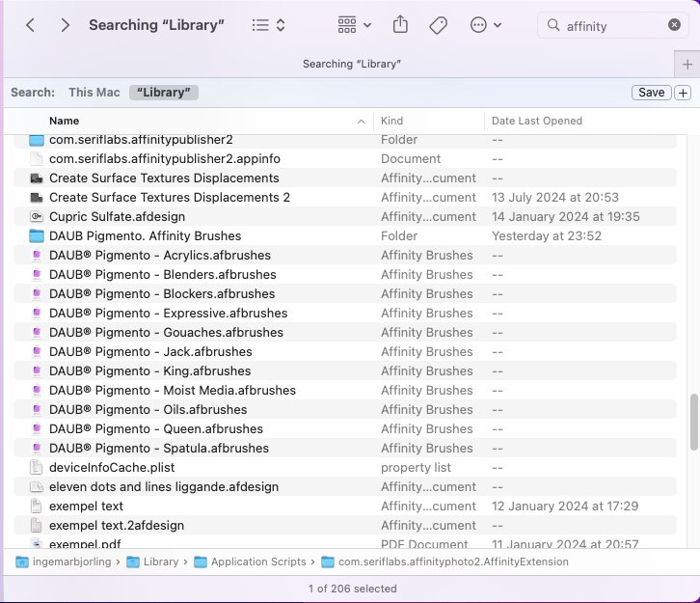Click date 14 January 2024 at 19:35
Image resolution: width=700 pixels, height=603 pixels.
click(x=566, y=217)
